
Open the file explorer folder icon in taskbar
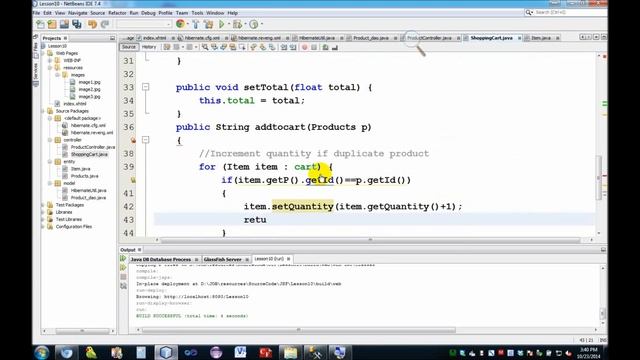click(291, 352)
